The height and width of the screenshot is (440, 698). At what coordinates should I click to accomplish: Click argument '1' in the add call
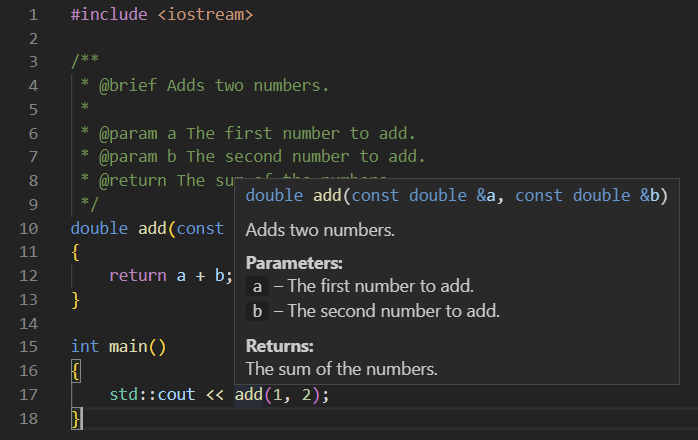click(x=277, y=395)
